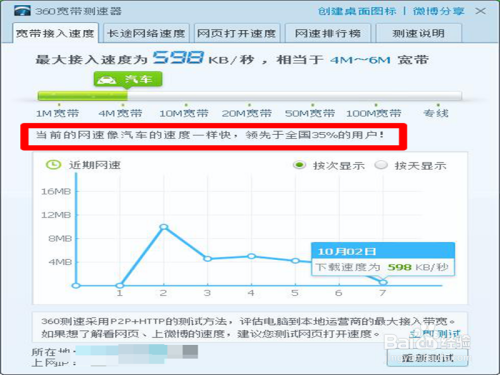500x375 pixels.
Task: Click chart data point for test 7
Action: pos(383,282)
